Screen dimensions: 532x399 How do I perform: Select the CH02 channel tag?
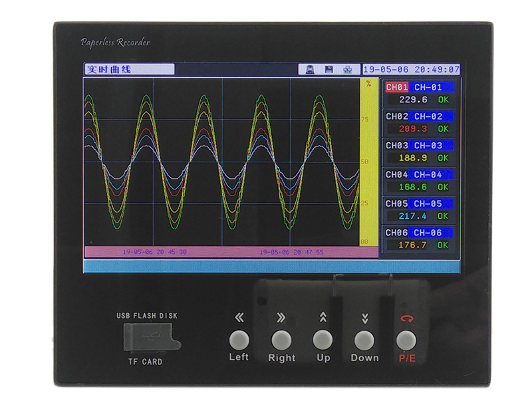click(x=396, y=116)
